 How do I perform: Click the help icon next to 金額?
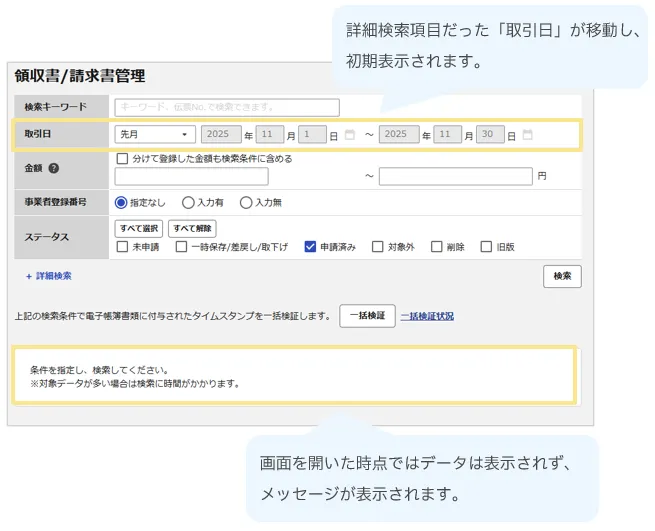(x=53, y=168)
